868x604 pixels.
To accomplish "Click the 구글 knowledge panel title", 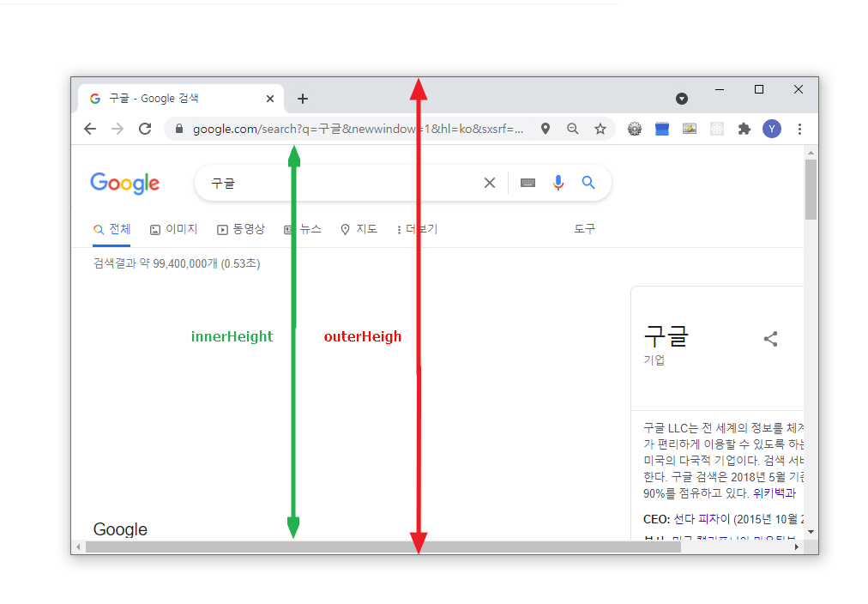I will click(x=666, y=336).
